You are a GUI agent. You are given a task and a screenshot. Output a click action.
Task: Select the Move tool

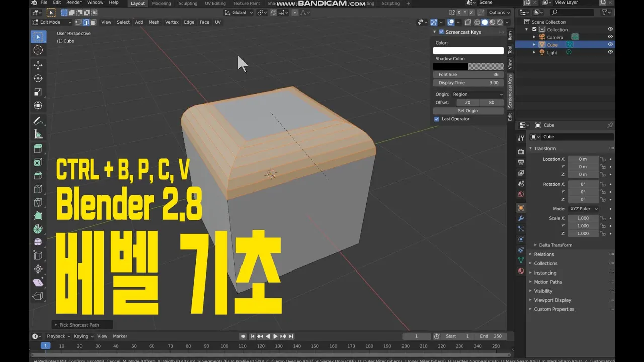(x=38, y=65)
